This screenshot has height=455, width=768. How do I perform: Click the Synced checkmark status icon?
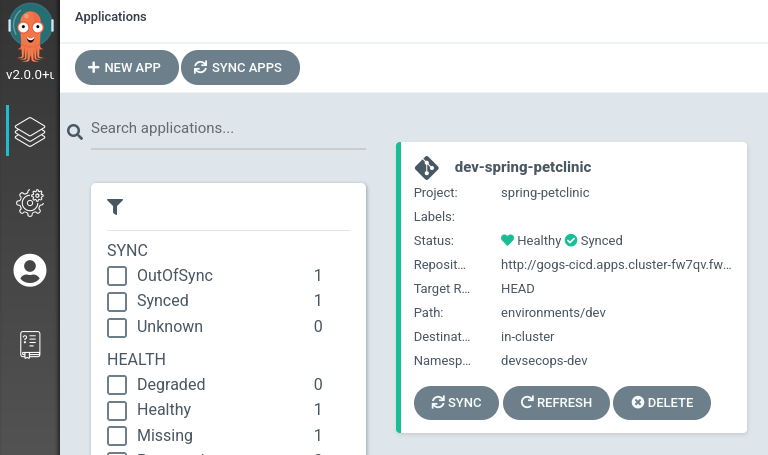pyautogui.click(x=571, y=241)
